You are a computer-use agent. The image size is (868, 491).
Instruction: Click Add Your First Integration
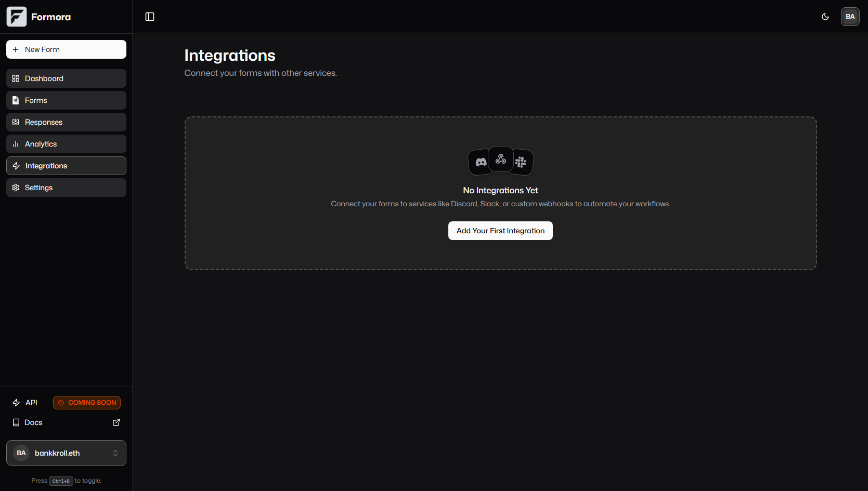pos(500,230)
